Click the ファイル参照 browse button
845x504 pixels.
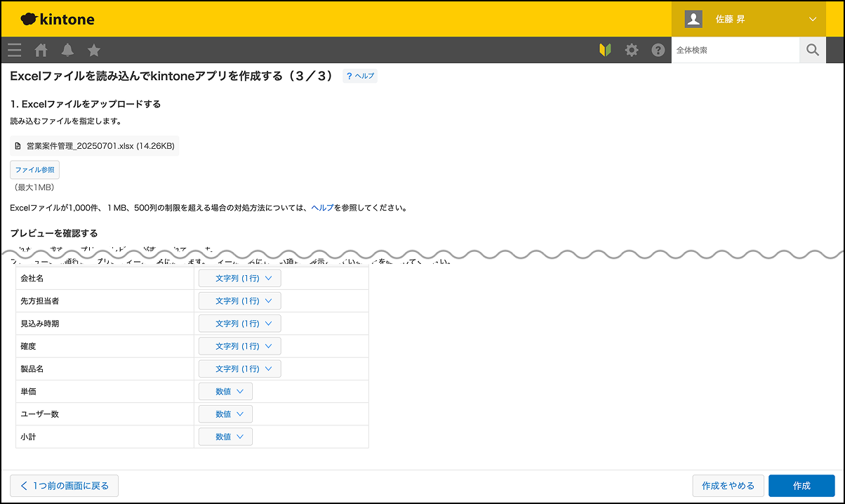tap(34, 170)
